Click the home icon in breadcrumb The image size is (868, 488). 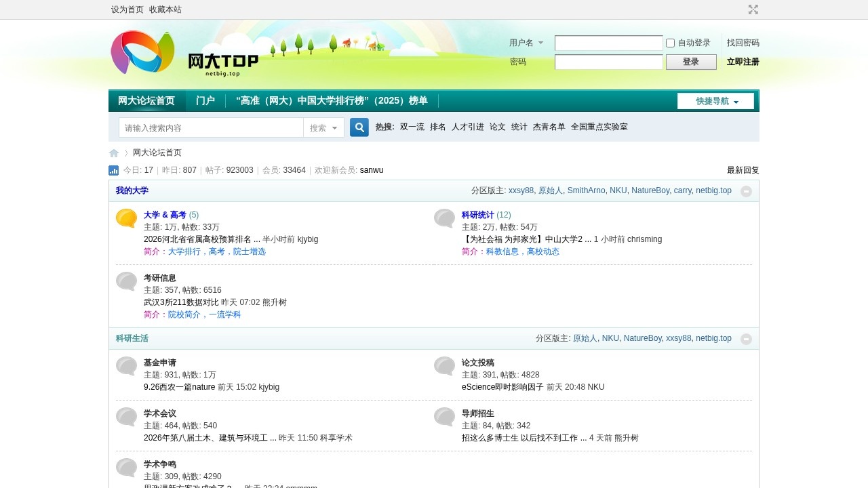(114, 153)
